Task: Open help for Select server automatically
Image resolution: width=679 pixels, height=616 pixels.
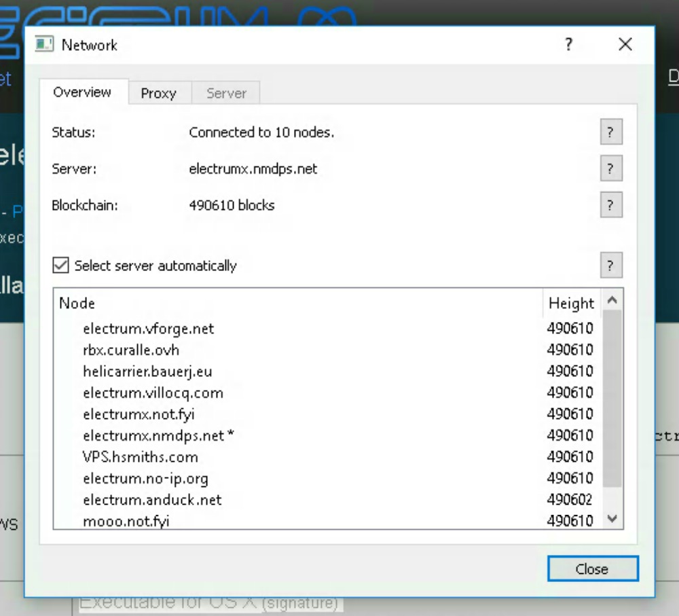Action: pyautogui.click(x=611, y=265)
